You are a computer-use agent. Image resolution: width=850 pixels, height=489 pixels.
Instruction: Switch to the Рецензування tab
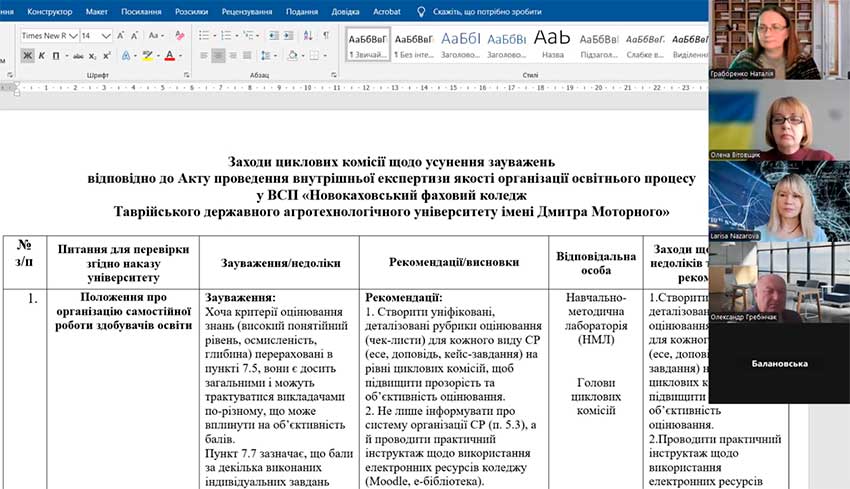(x=249, y=10)
